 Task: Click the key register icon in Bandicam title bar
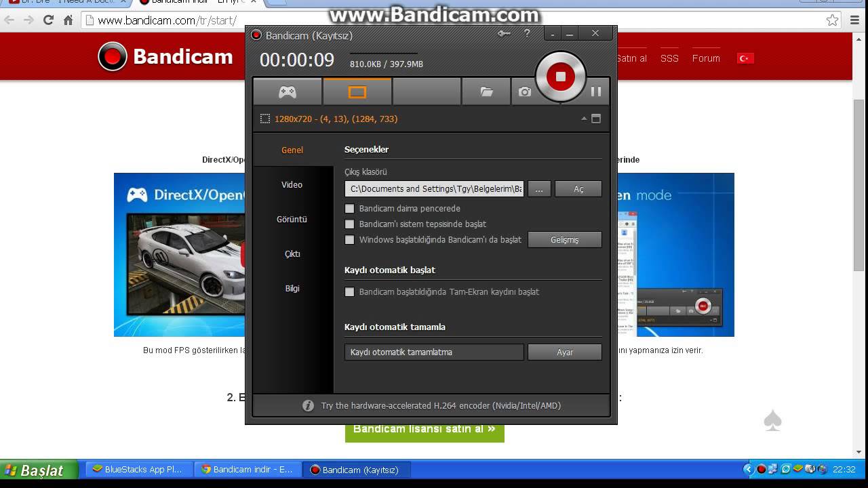(x=504, y=33)
